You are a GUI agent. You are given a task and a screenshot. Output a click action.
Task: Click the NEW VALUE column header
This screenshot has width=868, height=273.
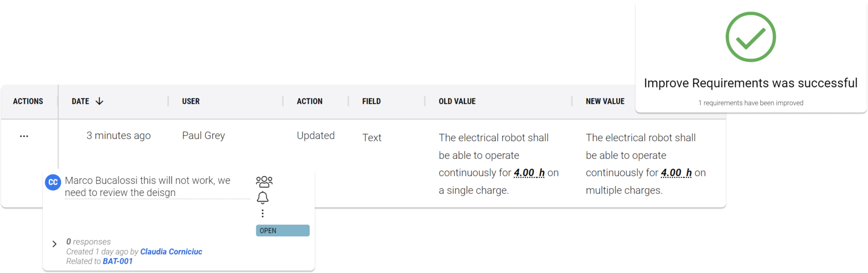(605, 101)
